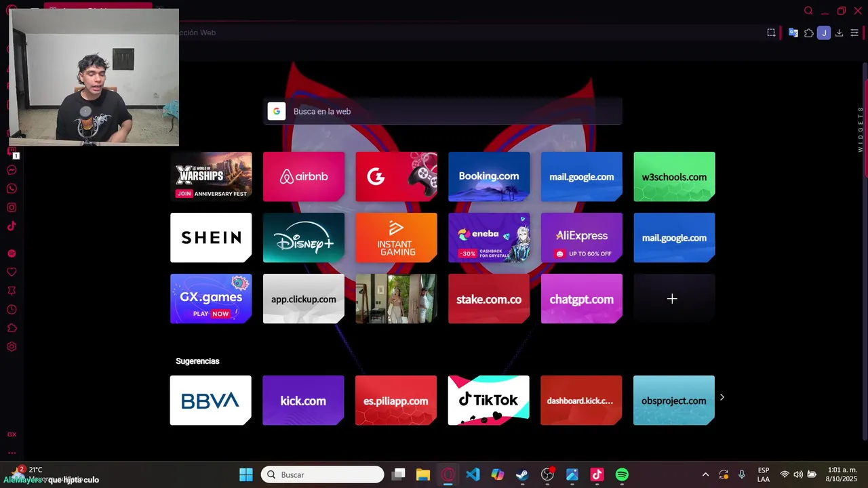This screenshot has width=868, height=488.
Task: Open TikTok suggestion tile
Action: click(489, 400)
